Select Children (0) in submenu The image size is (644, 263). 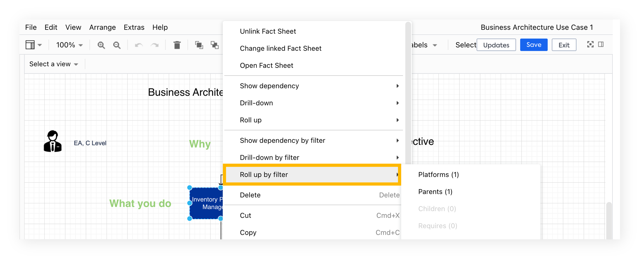pyautogui.click(x=470, y=209)
